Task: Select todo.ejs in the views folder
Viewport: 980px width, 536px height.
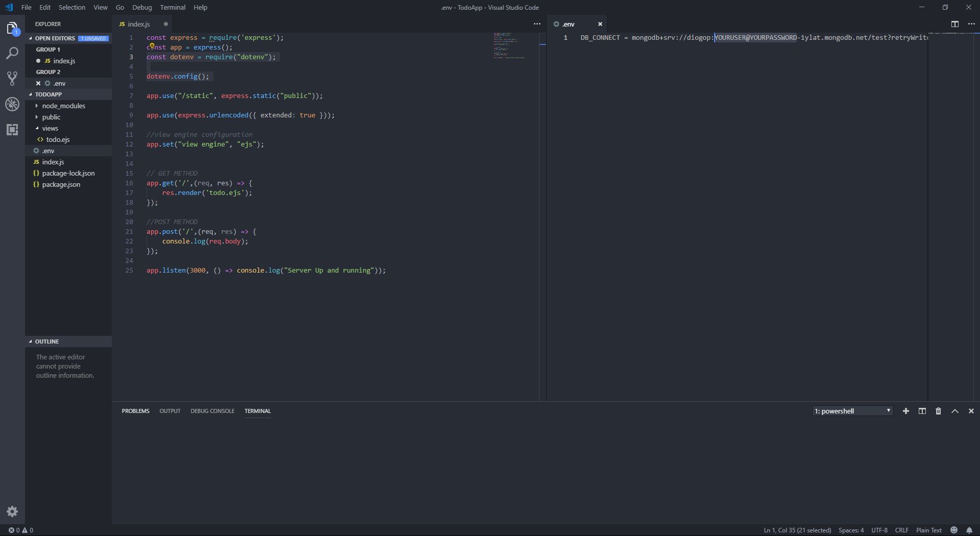Action: 58,139
